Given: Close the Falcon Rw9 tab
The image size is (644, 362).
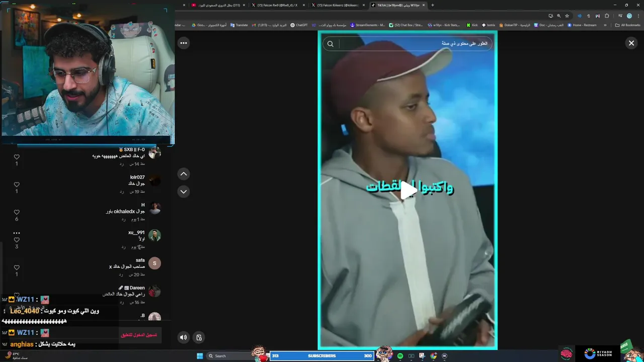Looking at the screenshot, I should (303, 5).
